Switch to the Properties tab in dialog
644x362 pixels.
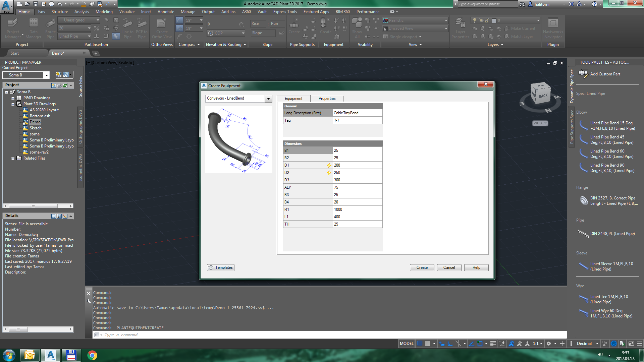click(327, 99)
